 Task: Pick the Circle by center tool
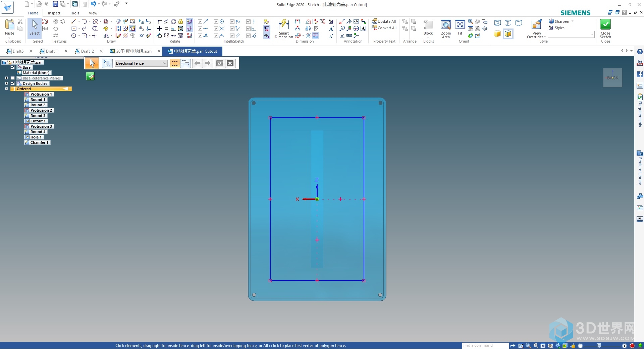[x=74, y=36]
